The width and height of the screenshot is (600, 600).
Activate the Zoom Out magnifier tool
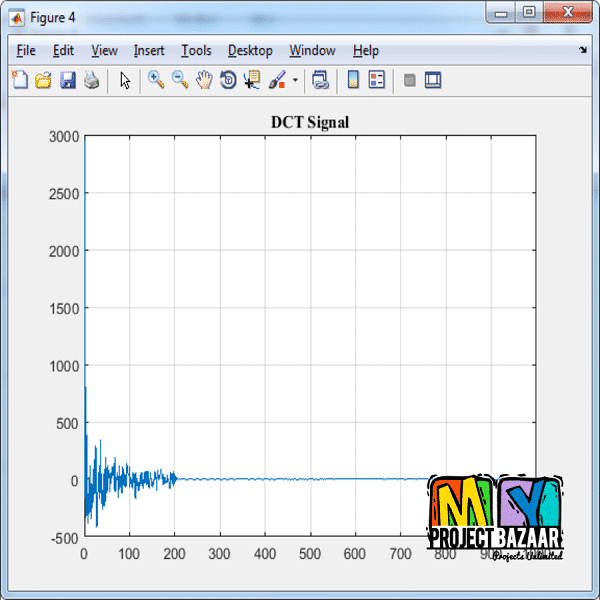(x=180, y=80)
